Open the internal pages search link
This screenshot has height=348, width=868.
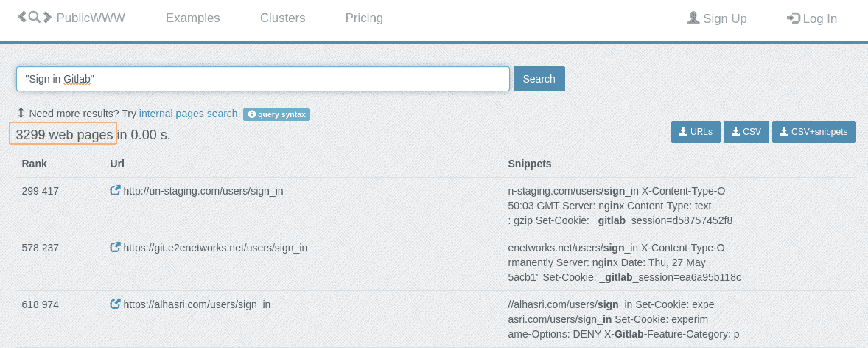point(188,114)
